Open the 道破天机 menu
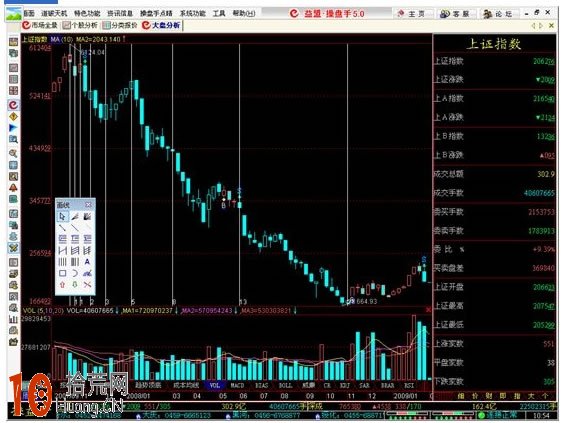The image size is (561, 423). [54, 14]
